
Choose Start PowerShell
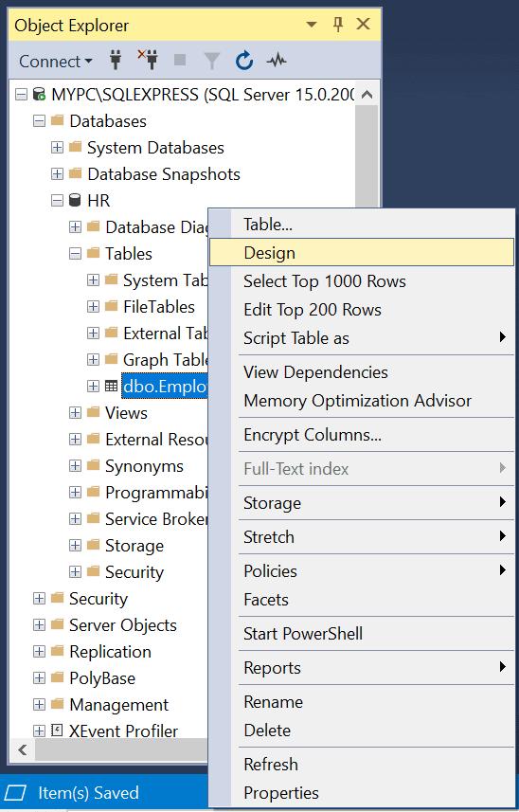pos(362,634)
